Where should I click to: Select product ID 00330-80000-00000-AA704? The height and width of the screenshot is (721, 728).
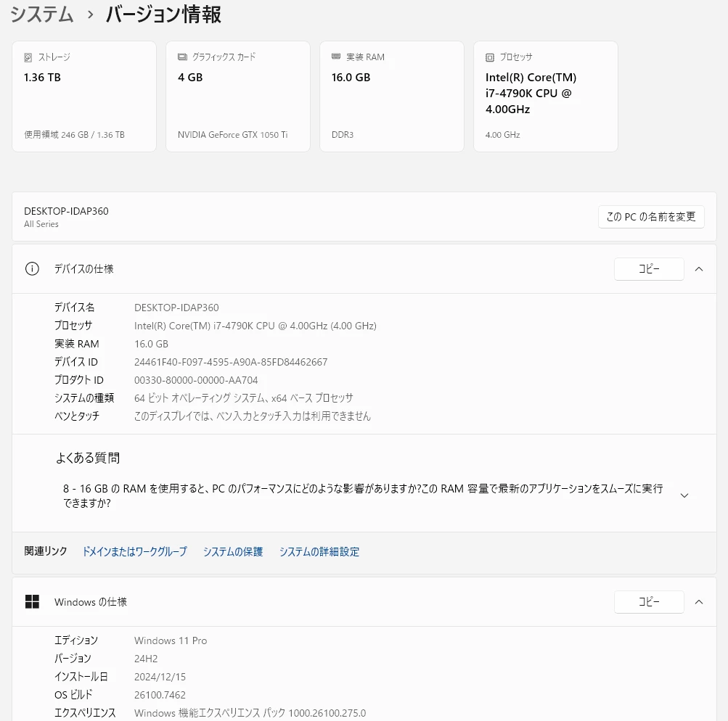(196, 380)
